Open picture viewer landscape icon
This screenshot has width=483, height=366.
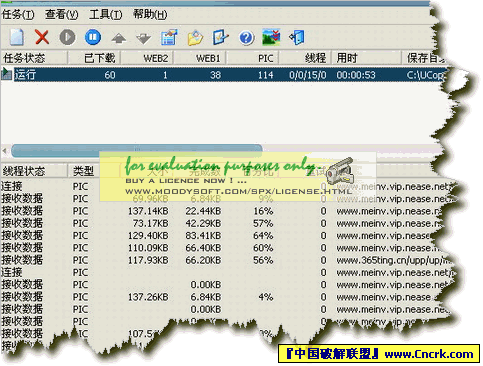coord(271,37)
